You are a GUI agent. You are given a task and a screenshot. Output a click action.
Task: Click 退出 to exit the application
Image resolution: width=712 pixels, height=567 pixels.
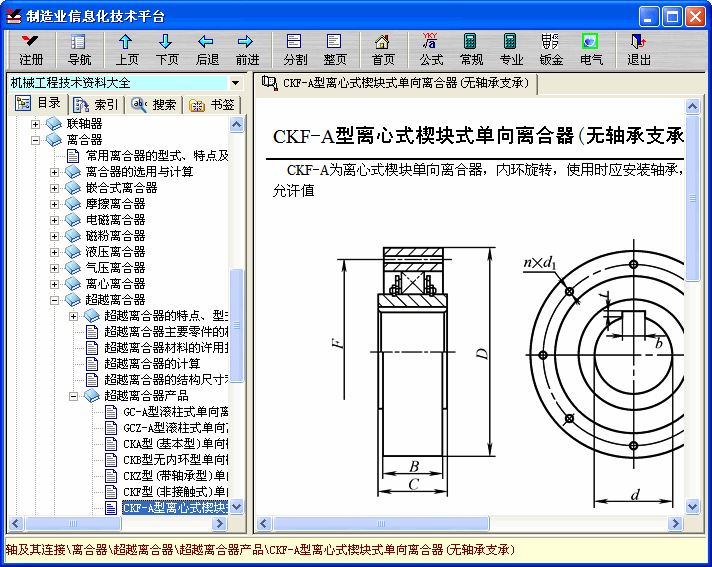click(639, 49)
